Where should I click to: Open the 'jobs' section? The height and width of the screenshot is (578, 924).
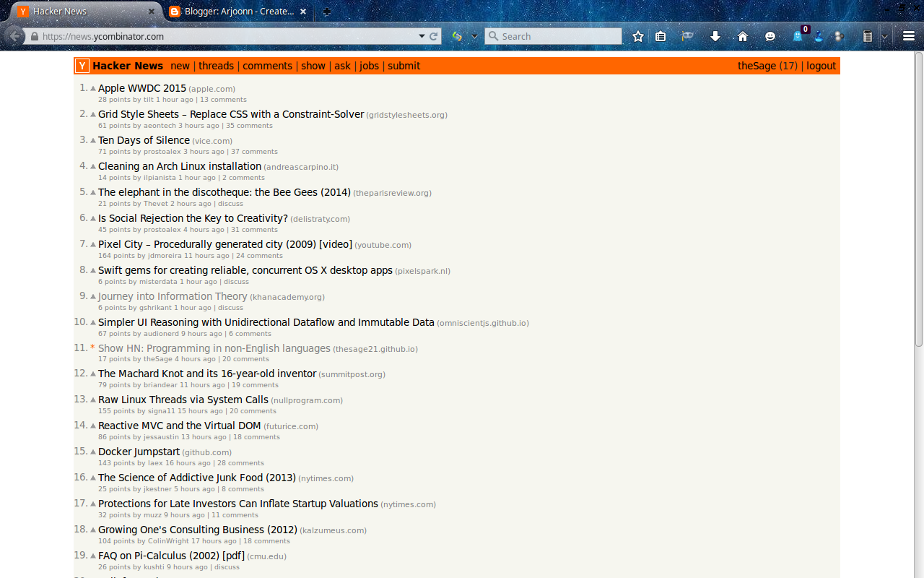click(370, 66)
